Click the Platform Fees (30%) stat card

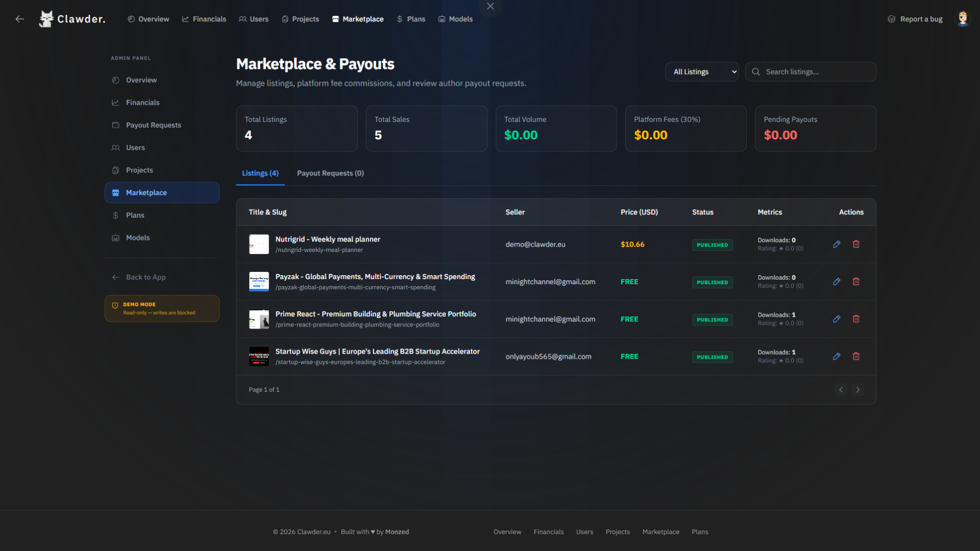click(685, 129)
